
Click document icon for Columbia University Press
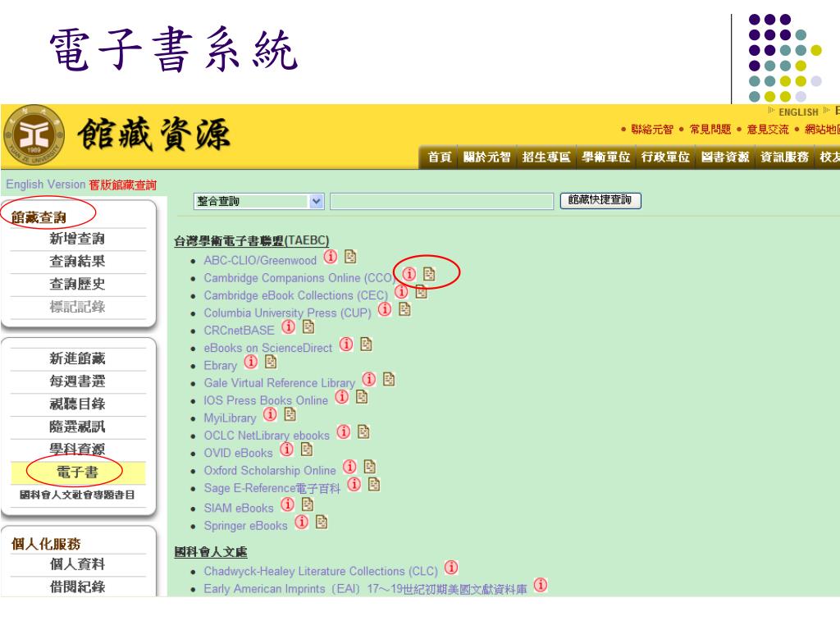(x=405, y=309)
